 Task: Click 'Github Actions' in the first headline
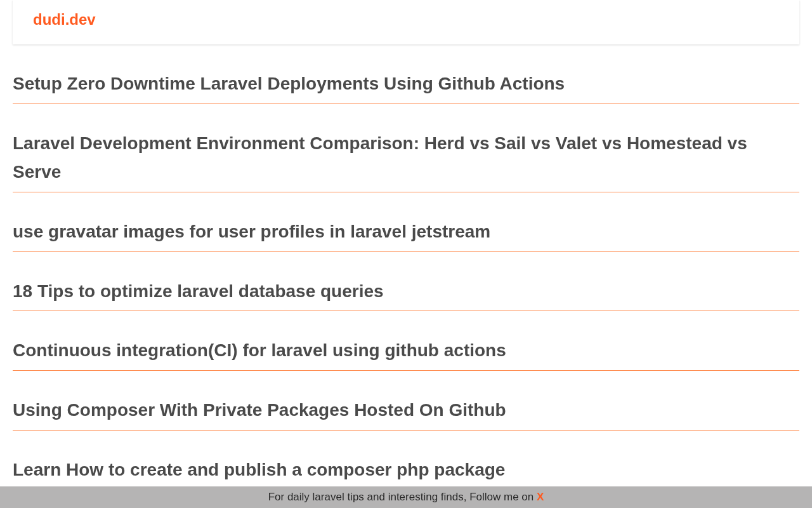click(x=501, y=84)
